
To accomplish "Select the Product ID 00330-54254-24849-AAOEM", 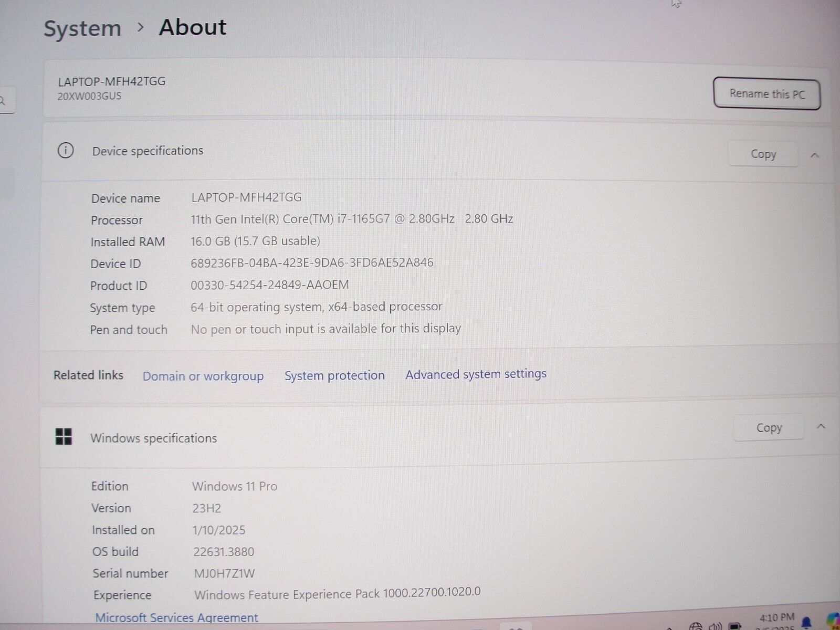I will [x=270, y=285].
